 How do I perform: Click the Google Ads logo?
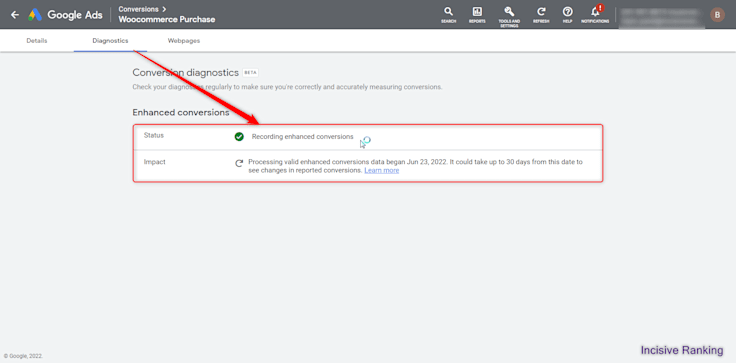[x=65, y=15]
